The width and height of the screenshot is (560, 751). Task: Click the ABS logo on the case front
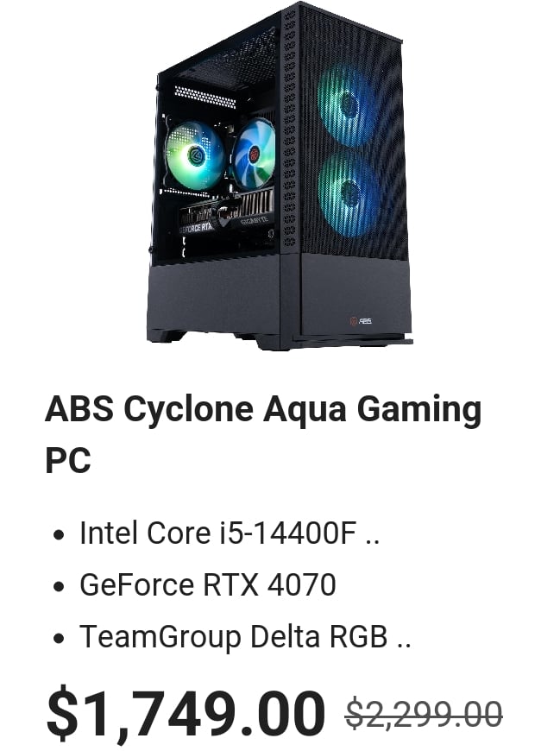[362, 321]
